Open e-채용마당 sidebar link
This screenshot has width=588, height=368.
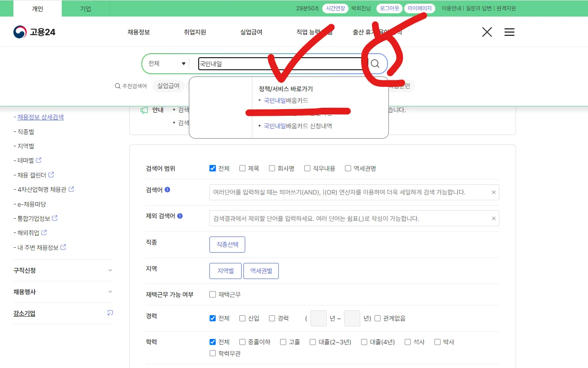coord(32,204)
